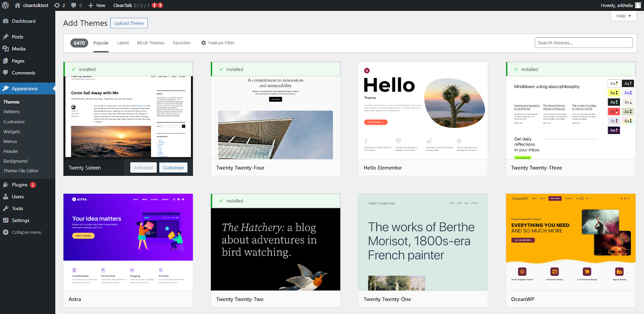Click the Search themes input field
The width and height of the screenshot is (644, 314).
coord(583,43)
